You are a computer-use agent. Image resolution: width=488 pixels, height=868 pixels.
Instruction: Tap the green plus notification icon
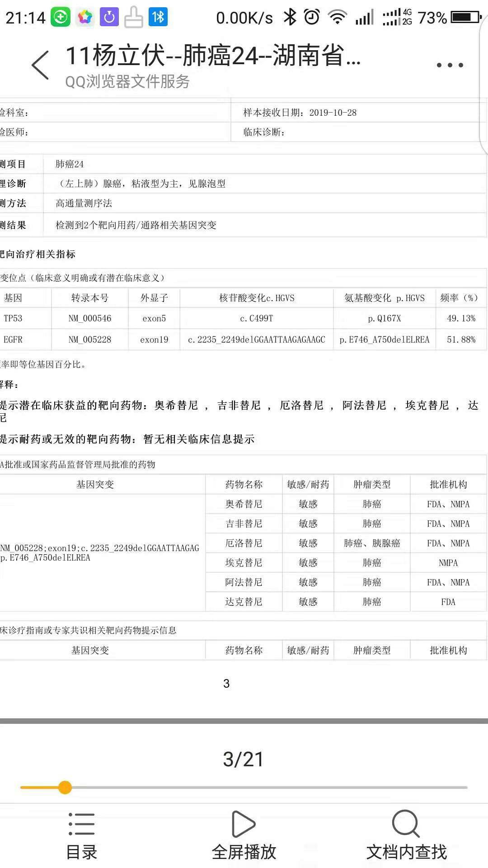60,18
